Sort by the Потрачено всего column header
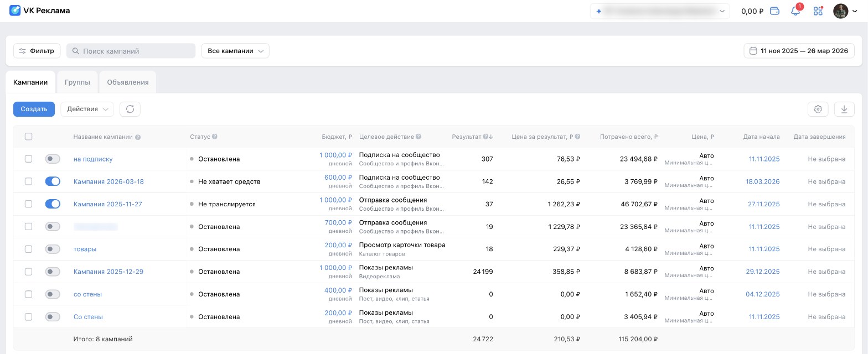This screenshot has width=868, height=354. 629,137
